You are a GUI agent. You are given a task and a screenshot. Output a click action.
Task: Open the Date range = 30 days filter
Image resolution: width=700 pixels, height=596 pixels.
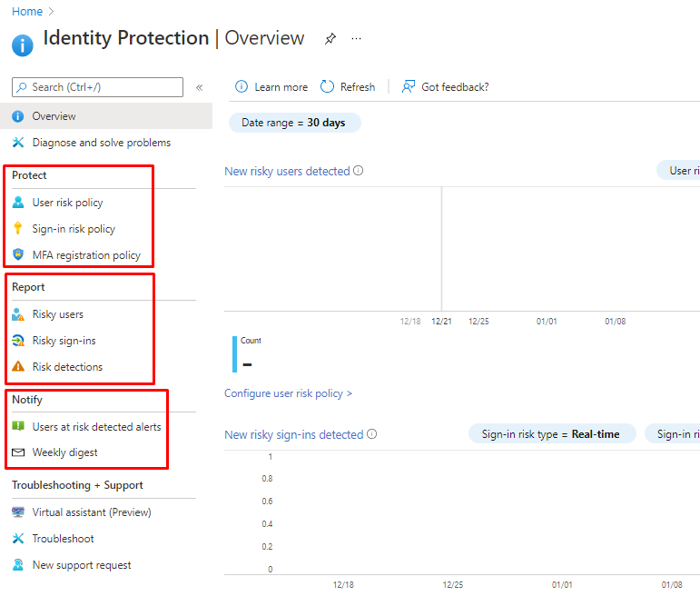(293, 123)
